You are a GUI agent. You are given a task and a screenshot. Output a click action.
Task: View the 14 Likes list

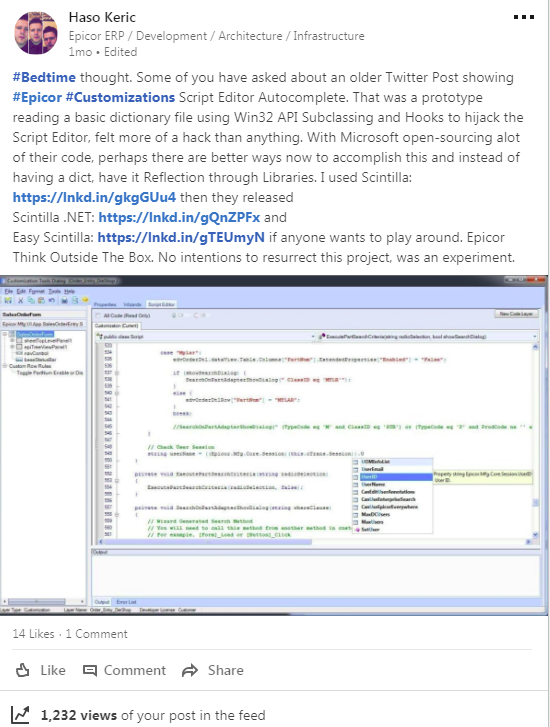(x=33, y=634)
